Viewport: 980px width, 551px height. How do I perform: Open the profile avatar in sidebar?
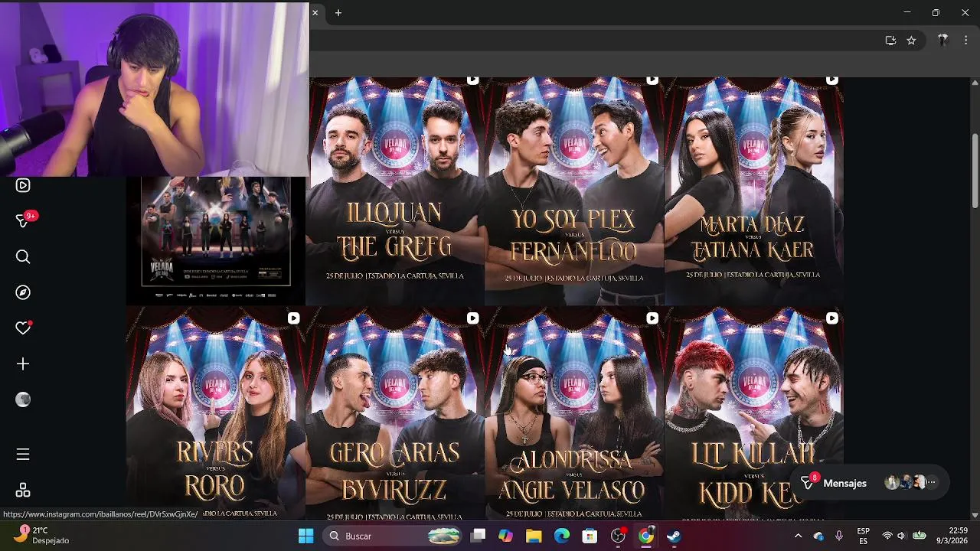point(23,399)
